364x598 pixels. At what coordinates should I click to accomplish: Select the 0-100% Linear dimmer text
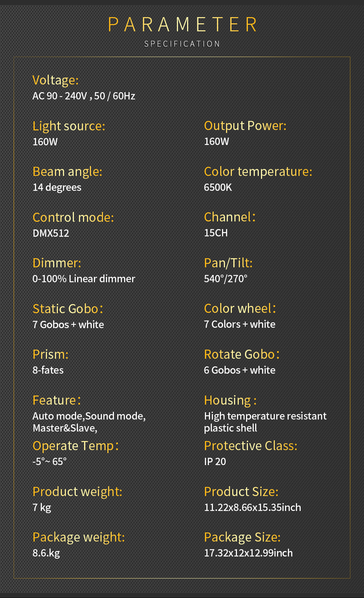point(84,279)
